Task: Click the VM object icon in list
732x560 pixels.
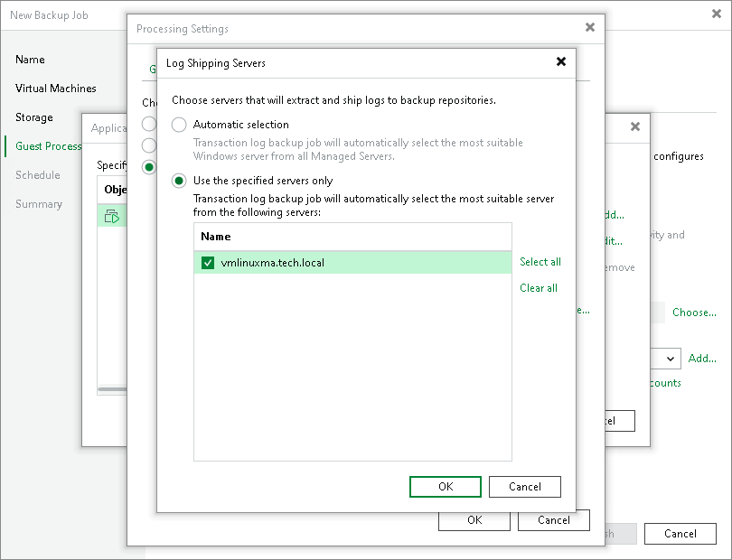Action: point(111,217)
